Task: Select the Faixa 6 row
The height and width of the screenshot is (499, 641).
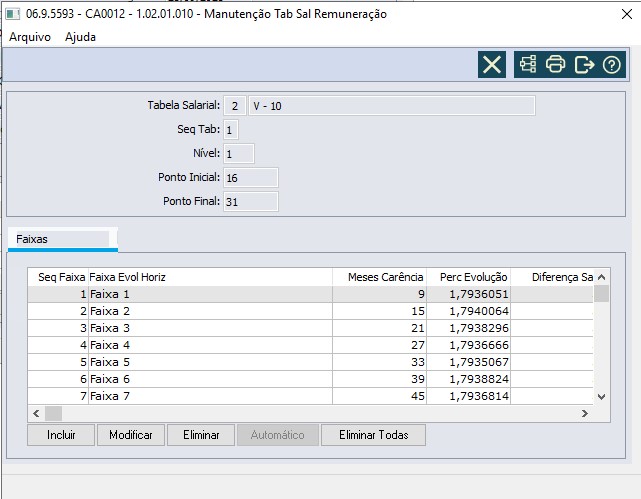Action: tap(310, 379)
